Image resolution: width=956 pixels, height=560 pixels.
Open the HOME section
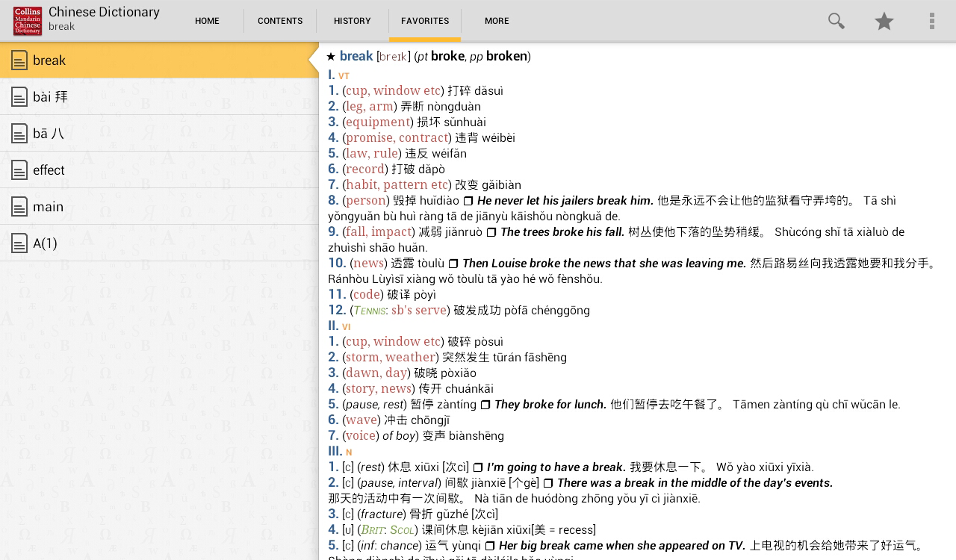[207, 21]
